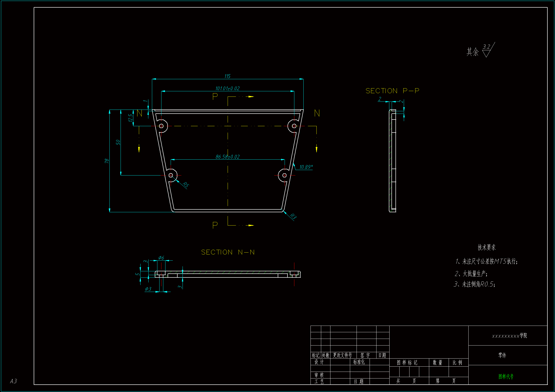Click the 10.89° angle dimension
555x392 pixels.
(306, 167)
